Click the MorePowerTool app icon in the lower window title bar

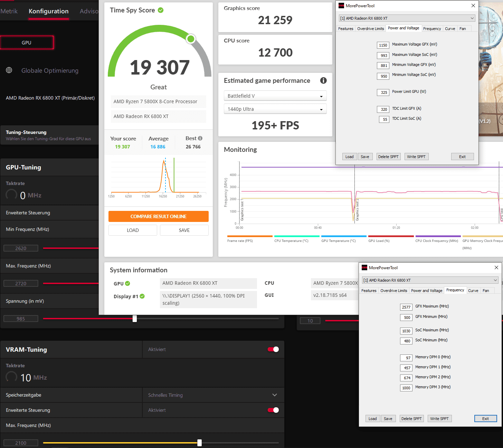[364, 267]
